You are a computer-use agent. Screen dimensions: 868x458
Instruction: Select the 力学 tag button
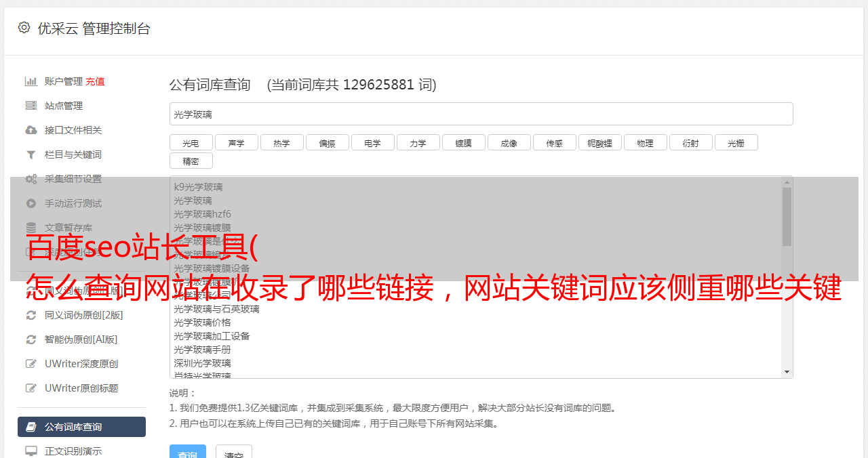pyautogui.click(x=418, y=142)
